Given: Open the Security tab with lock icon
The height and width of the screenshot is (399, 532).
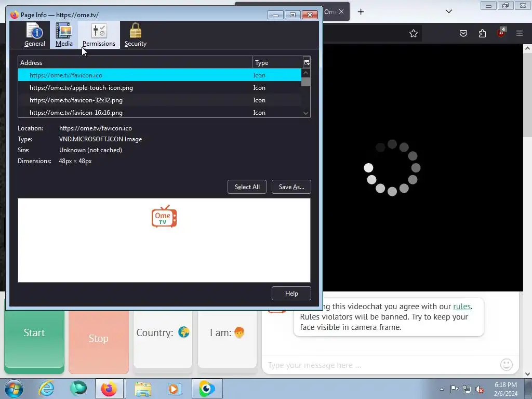Looking at the screenshot, I should pyautogui.click(x=136, y=35).
